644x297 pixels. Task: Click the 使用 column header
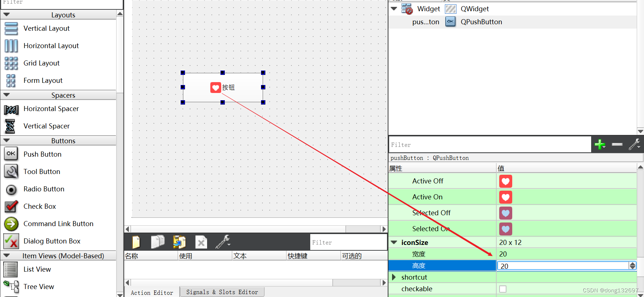click(205, 256)
